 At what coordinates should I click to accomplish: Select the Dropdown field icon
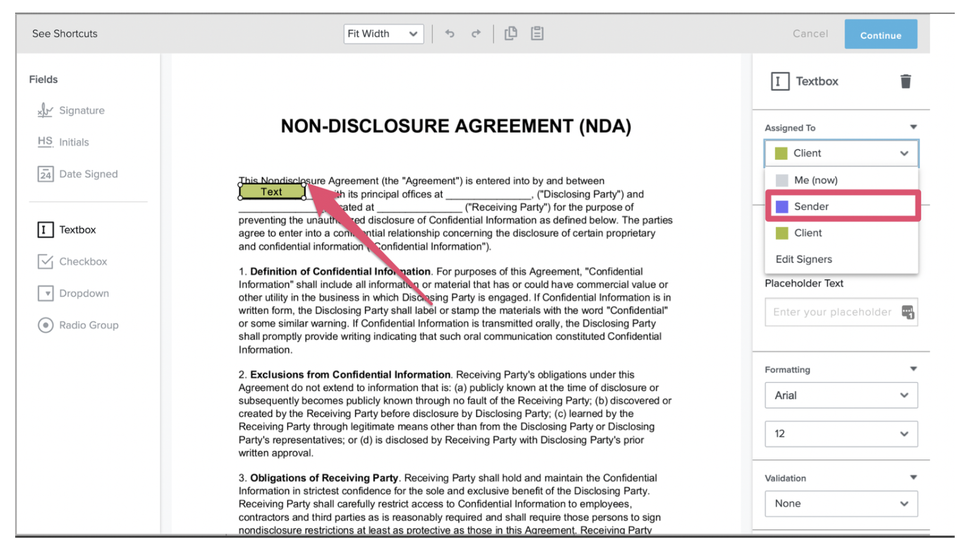45,293
